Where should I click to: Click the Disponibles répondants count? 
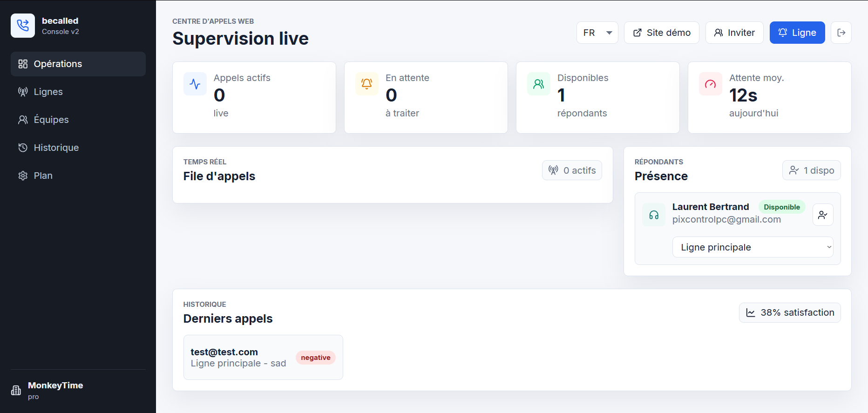(561, 95)
